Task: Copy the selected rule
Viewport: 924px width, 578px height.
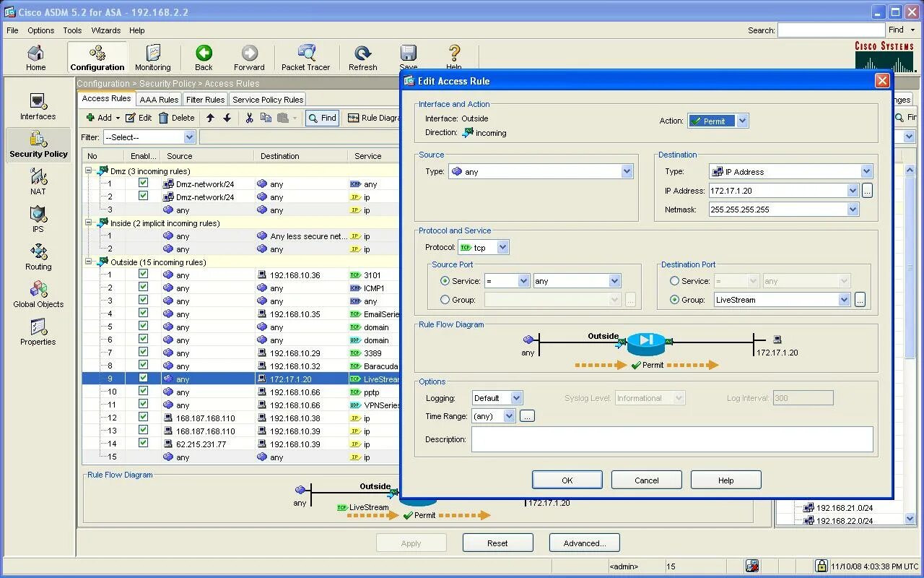Action: [x=266, y=118]
